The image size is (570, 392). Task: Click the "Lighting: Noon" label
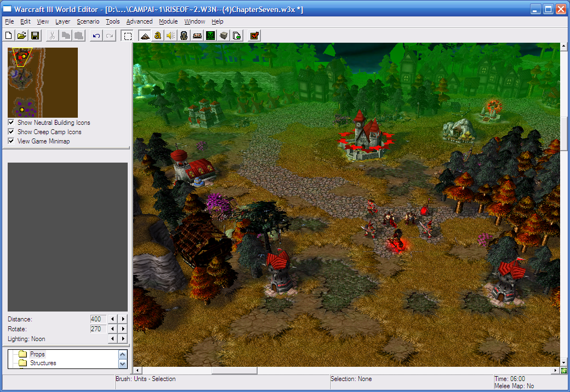pyautogui.click(x=26, y=339)
